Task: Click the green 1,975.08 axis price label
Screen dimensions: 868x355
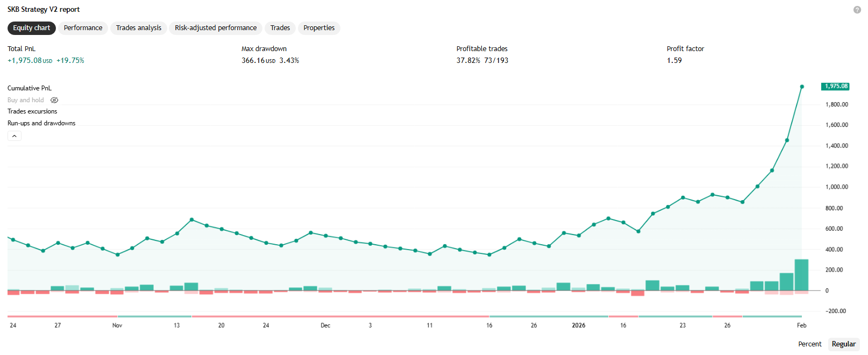Action: [x=835, y=87]
